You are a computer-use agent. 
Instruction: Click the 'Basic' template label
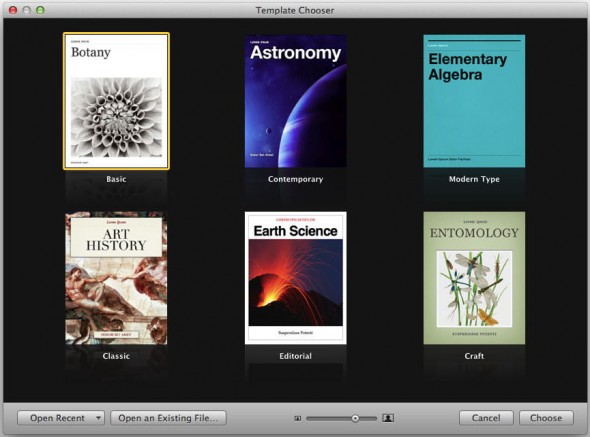click(116, 179)
